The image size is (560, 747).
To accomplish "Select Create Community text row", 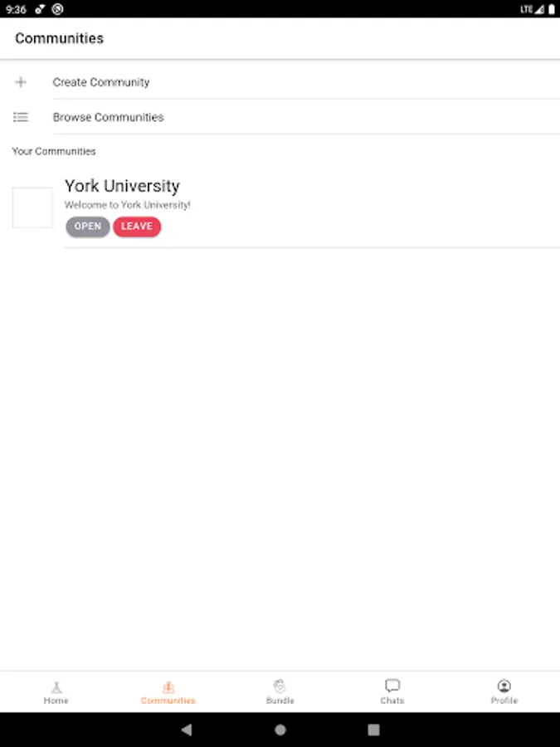I will tap(101, 82).
